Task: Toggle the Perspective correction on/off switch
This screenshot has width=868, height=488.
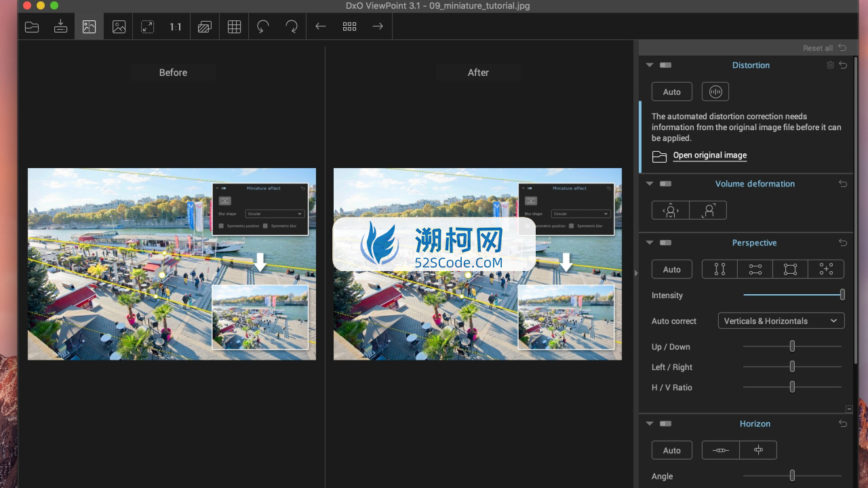Action: pyautogui.click(x=665, y=243)
